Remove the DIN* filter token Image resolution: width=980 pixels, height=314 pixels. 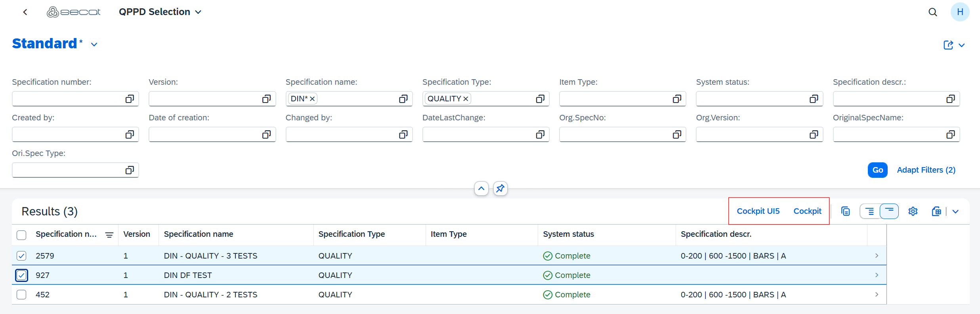point(312,99)
